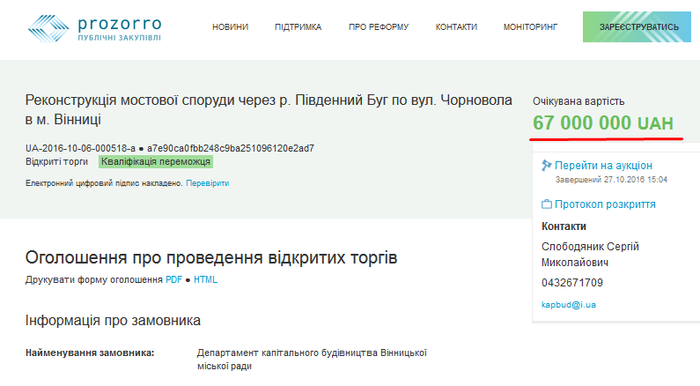Click the Інформація про замовника heading
The height and width of the screenshot is (386, 700).
[x=113, y=320]
